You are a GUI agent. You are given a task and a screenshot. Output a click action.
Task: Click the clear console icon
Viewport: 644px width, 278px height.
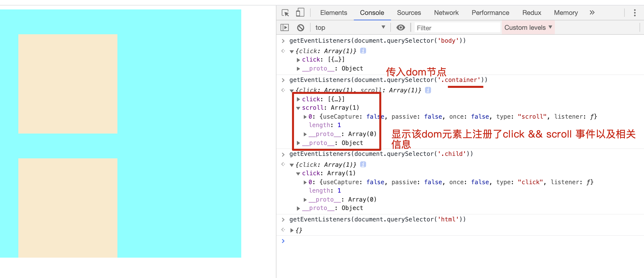tap(301, 28)
